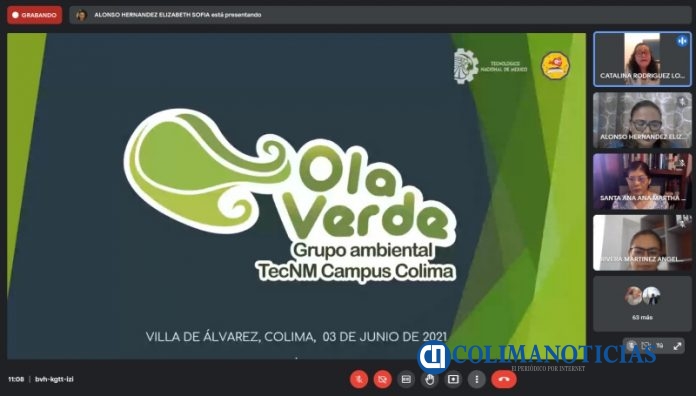Raise hand using the hand icon

(x=429, y=379)
